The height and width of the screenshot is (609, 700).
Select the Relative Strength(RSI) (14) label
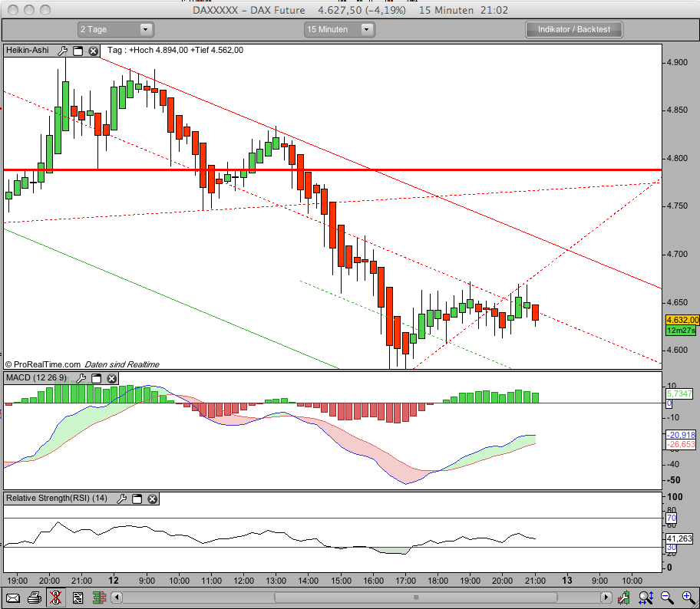pyautogui.click(x=57, y=498)
